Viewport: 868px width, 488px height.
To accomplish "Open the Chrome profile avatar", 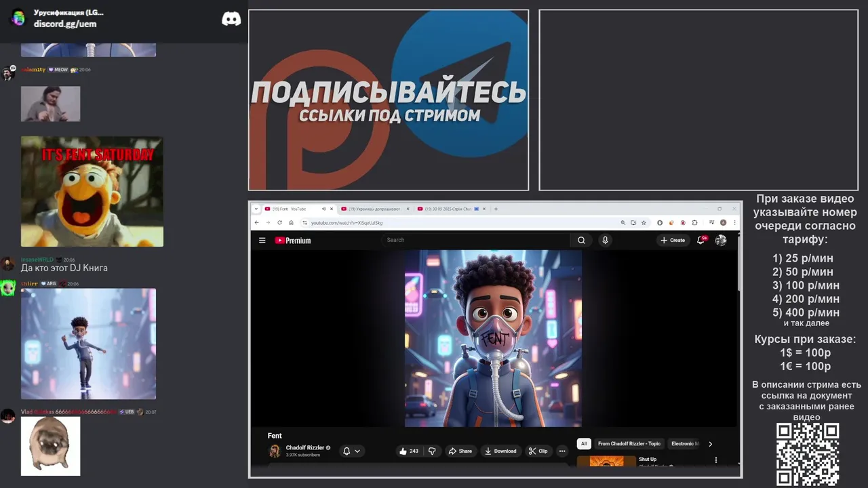I will click(723, 222).
